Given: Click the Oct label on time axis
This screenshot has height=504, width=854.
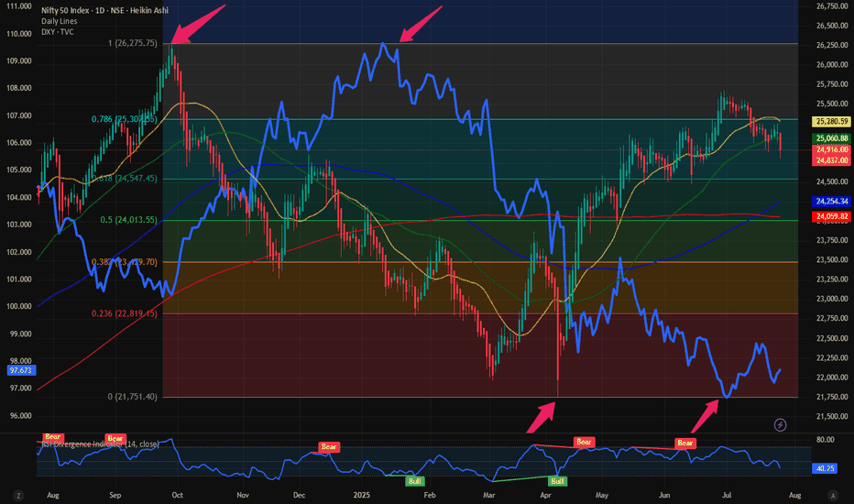Looking at the screenshot, I should tap(178, 495).
